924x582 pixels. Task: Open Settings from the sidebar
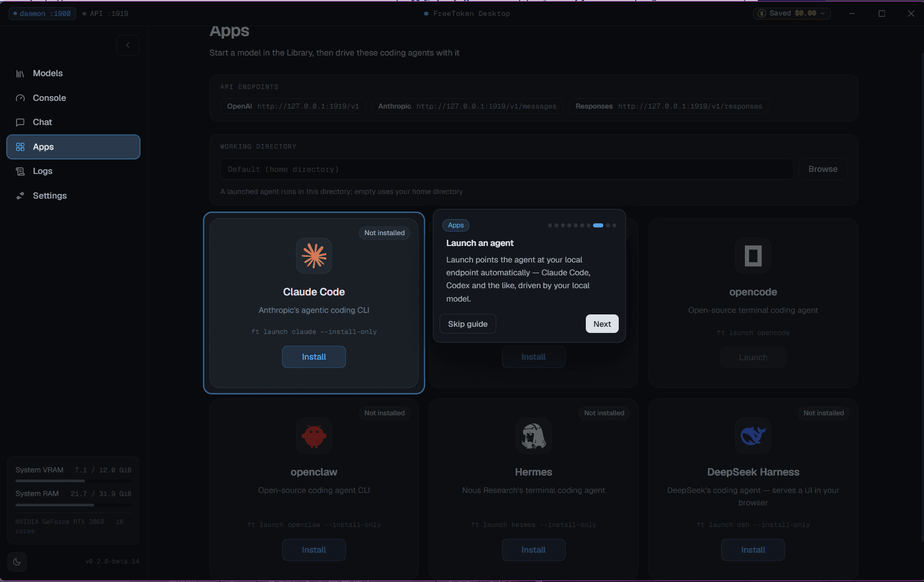coord(73,196)
